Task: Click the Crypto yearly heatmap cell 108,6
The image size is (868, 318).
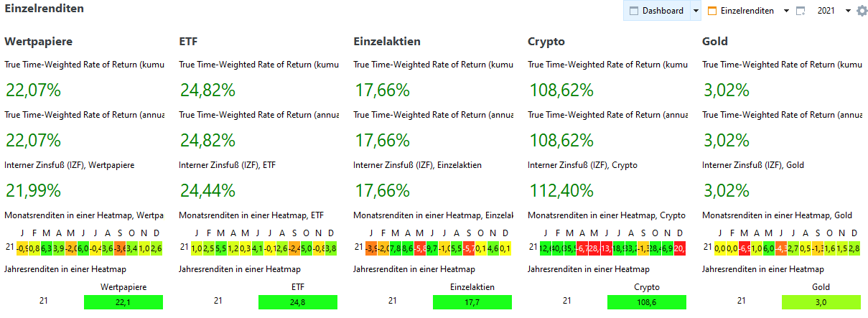Action: click(x=647, y=302)
